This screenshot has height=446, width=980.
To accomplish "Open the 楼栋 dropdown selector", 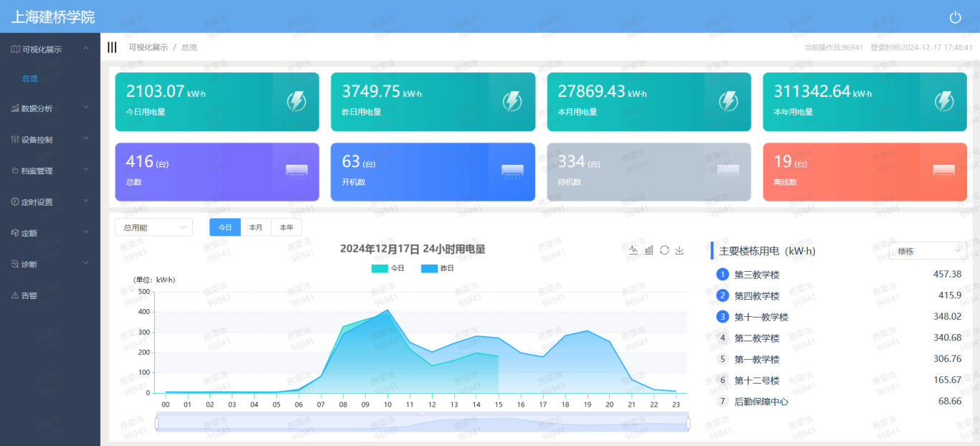I will tap(927, 251).
